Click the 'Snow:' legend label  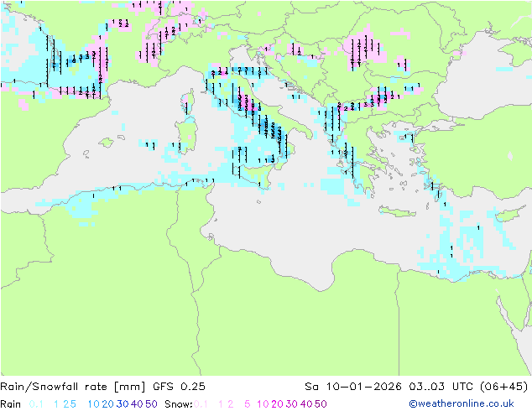(x=179, y=404)
